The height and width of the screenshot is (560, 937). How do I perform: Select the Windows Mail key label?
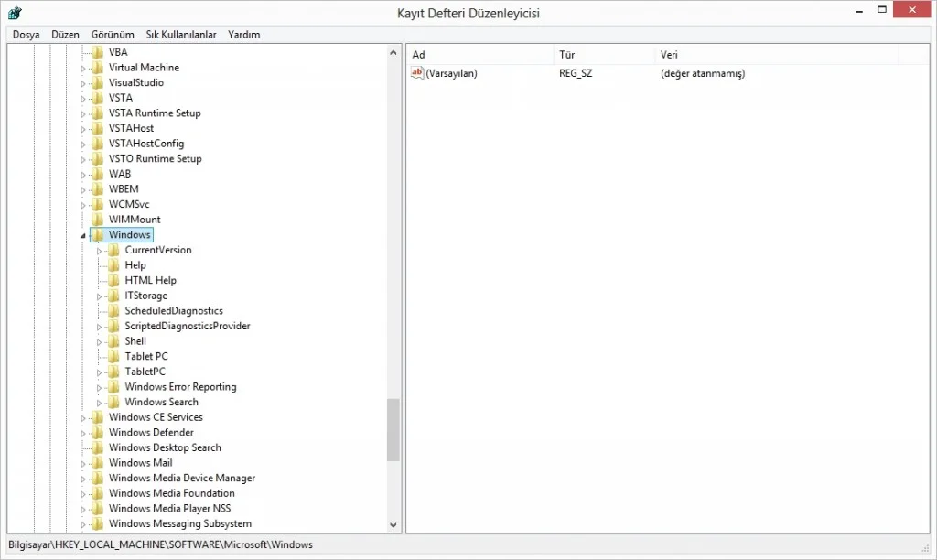(x=140, y=463)
